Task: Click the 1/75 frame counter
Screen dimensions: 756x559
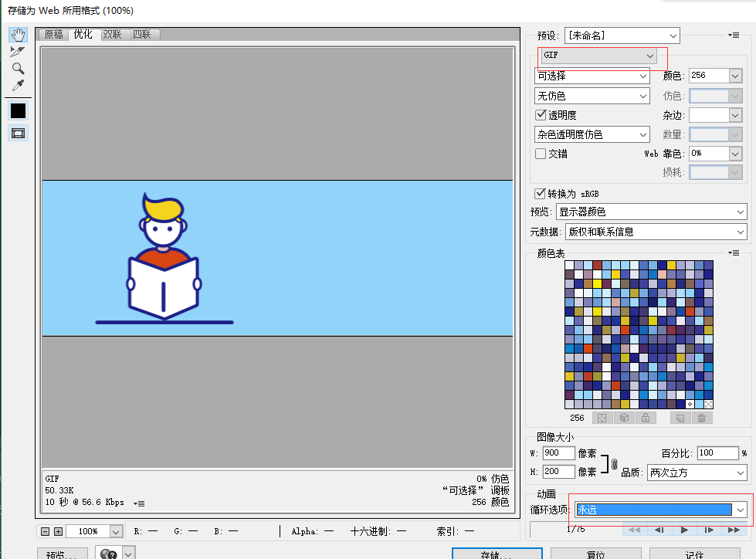Action: (575, 529)
